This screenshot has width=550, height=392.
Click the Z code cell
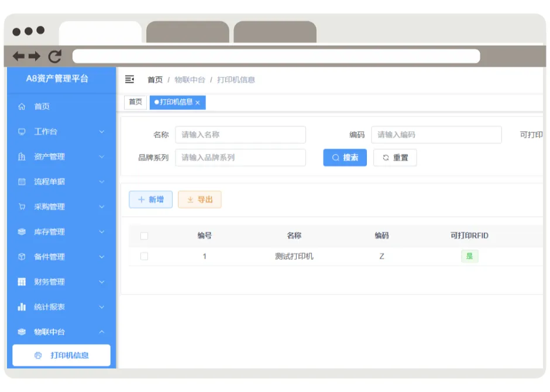pos(381,256)
